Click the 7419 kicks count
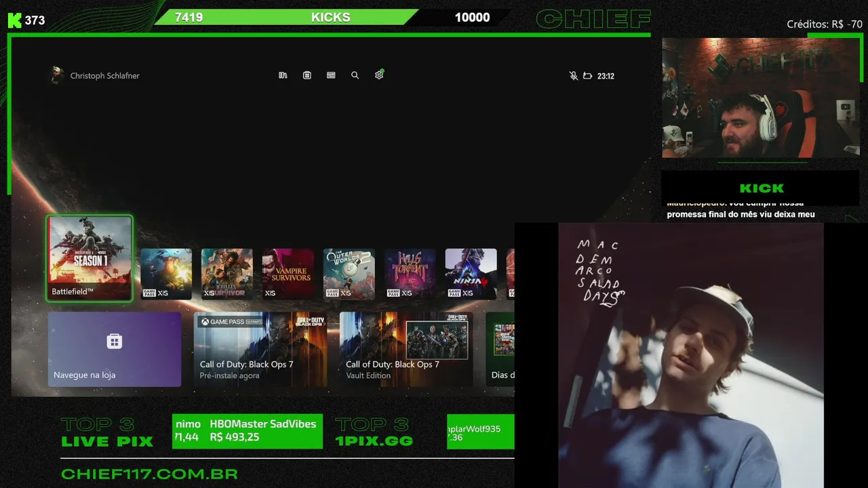 189,18
